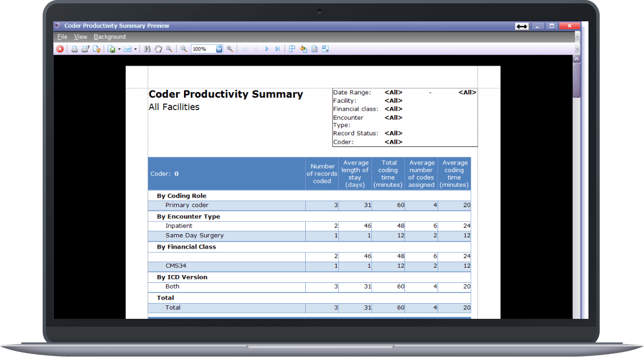
Task: Click the email report icon
Action: tap(128, 49)
